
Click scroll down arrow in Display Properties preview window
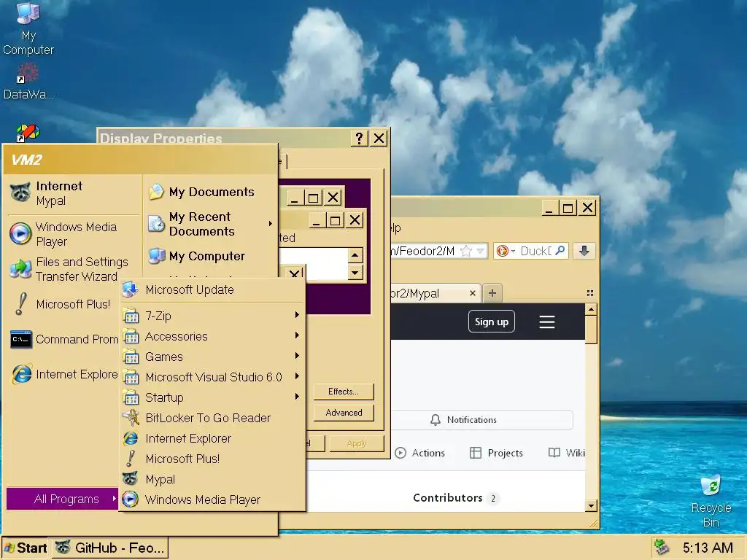point(355,273)
